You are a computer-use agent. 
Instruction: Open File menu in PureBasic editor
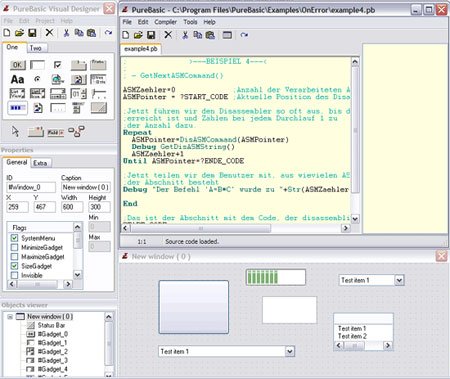(127, 22)
